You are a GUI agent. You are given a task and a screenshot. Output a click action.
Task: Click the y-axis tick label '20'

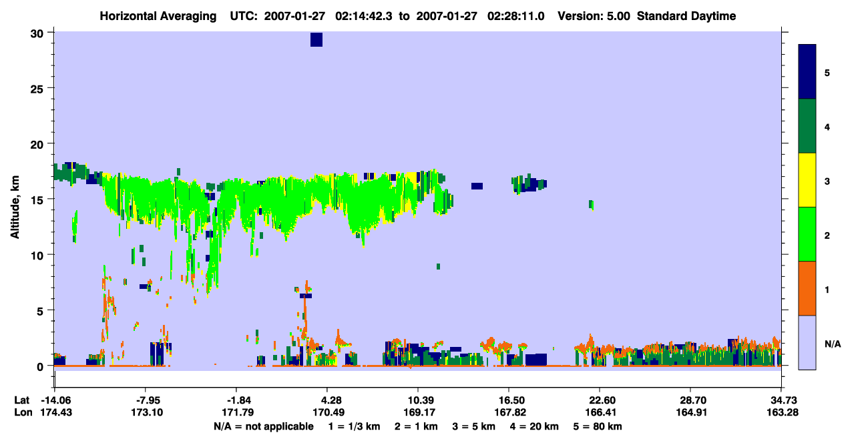[38, 144]
